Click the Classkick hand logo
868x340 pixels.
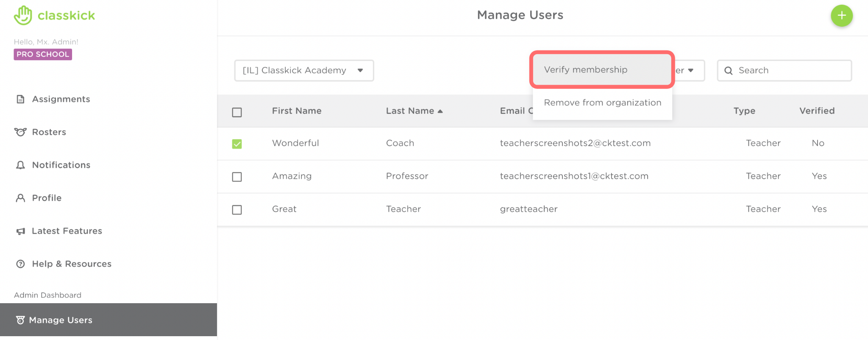(23, 15)
